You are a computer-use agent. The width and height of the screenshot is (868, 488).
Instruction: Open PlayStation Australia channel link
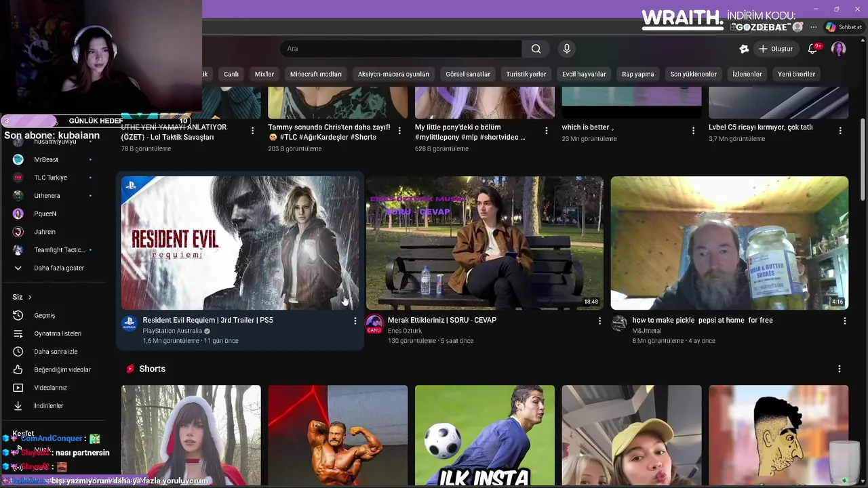point(172,331)
